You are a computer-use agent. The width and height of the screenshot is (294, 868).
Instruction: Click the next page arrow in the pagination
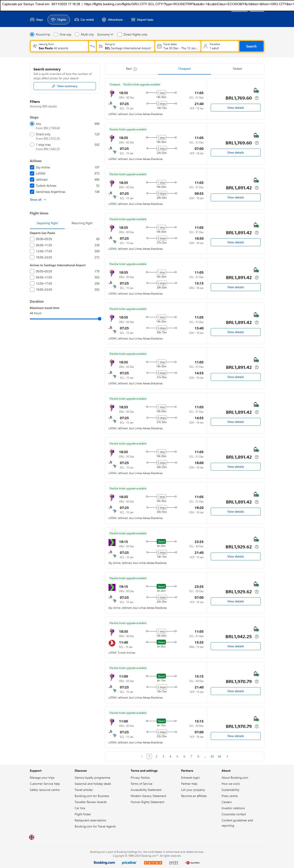(227, 756)
